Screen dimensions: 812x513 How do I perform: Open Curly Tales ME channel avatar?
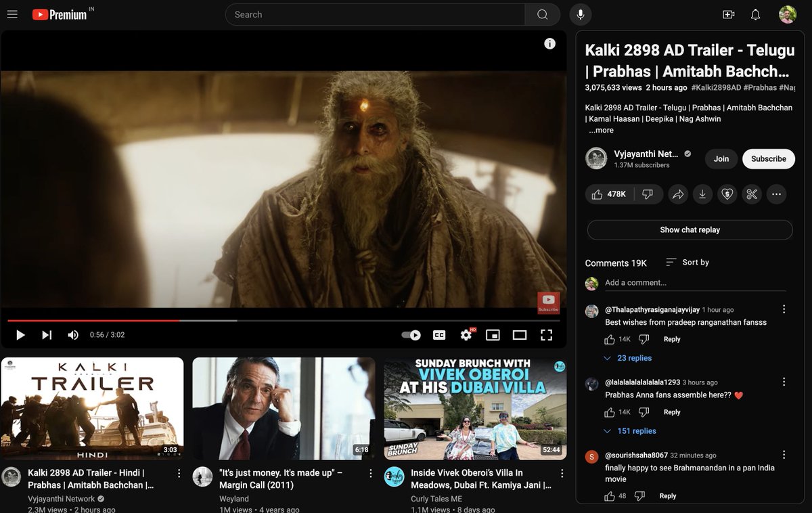coord(394,476)
